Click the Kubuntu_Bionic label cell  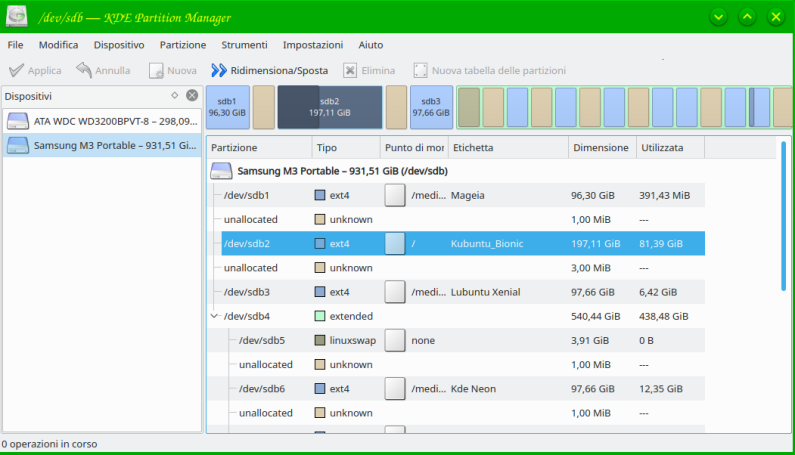(x=487, y=243)
